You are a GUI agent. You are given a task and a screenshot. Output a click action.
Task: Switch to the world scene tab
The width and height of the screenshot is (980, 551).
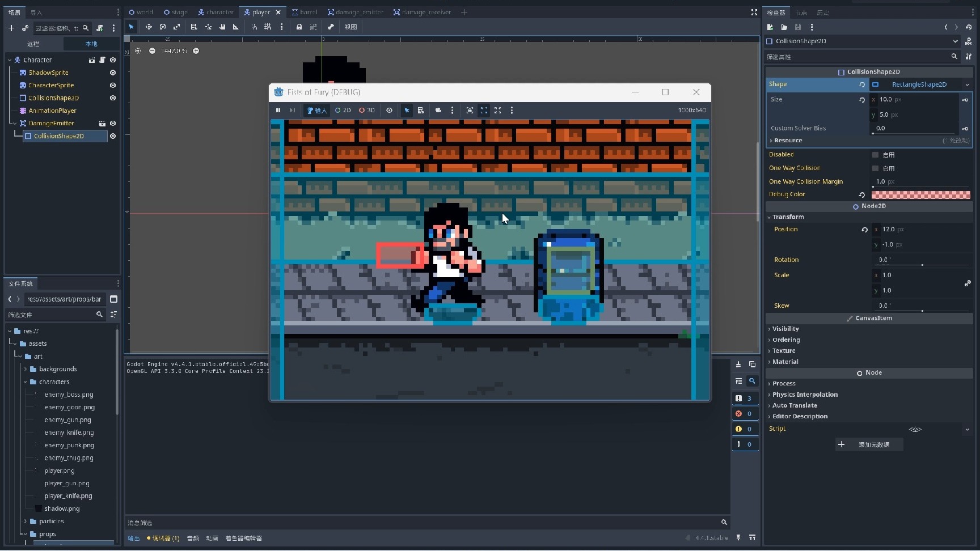[141, 12]
